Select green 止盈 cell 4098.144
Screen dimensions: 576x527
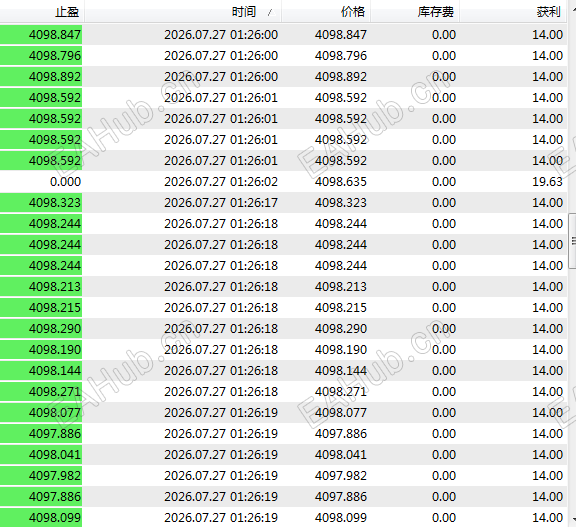pyautogui.click(x=41, y=370)
